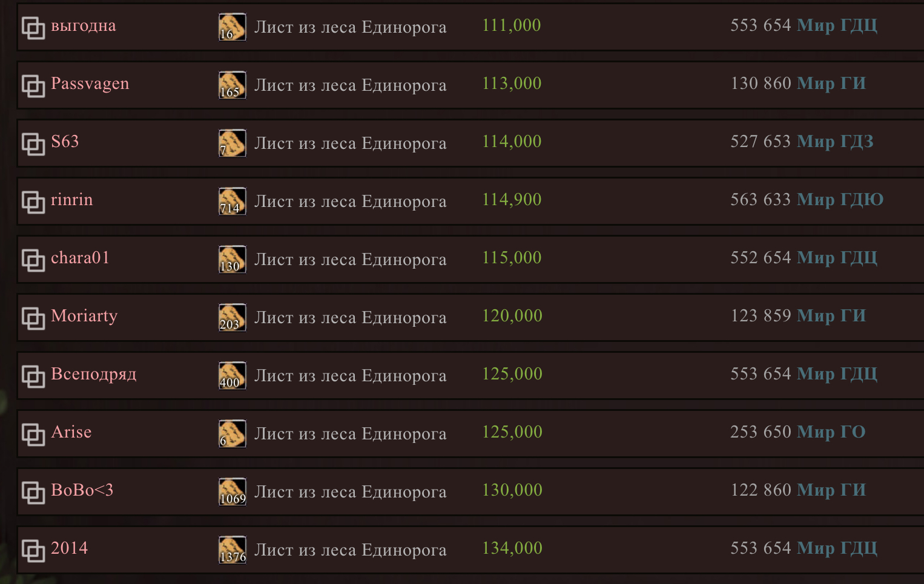Open the Мир ГДЮ location link
Screen dimensions: 924x584
click(840, 200)
